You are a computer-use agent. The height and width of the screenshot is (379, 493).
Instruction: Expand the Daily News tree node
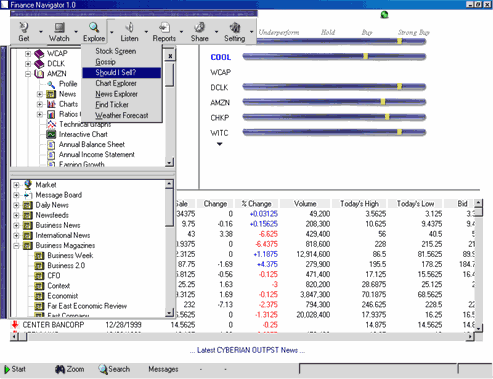pos(16,205)
